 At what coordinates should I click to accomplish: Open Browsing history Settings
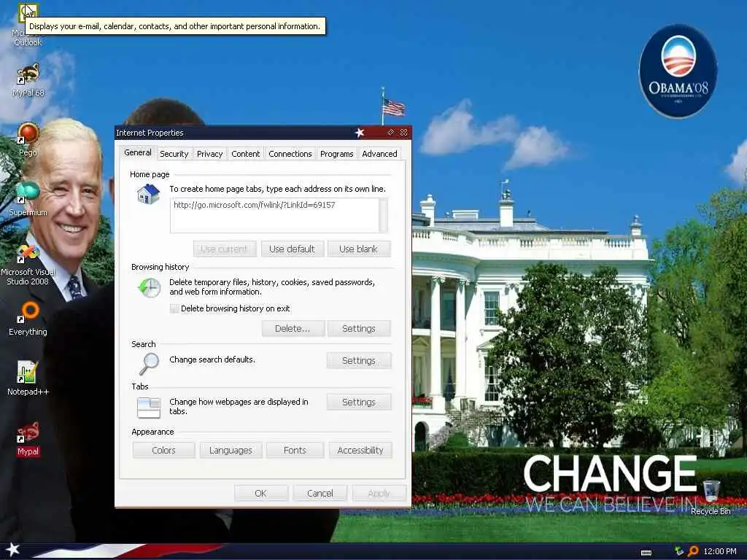click(359, 329)
